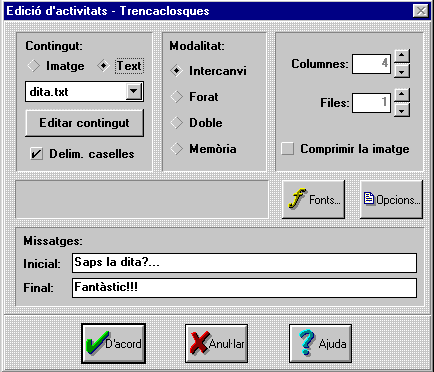The height and width of the screenshot is (372, 434).
Task: Decrease the Columnes value with down arrow
Action: point(402,71)
